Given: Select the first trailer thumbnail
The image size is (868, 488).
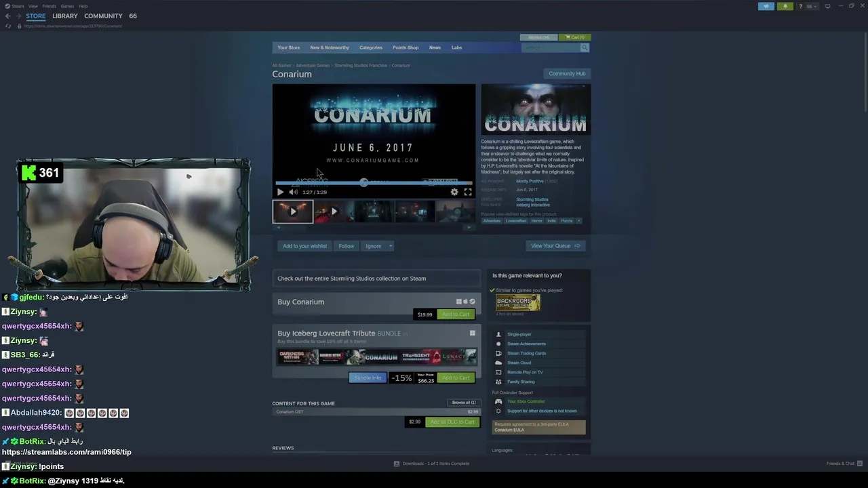Looking at the screenshot, I should click(293, 211).
